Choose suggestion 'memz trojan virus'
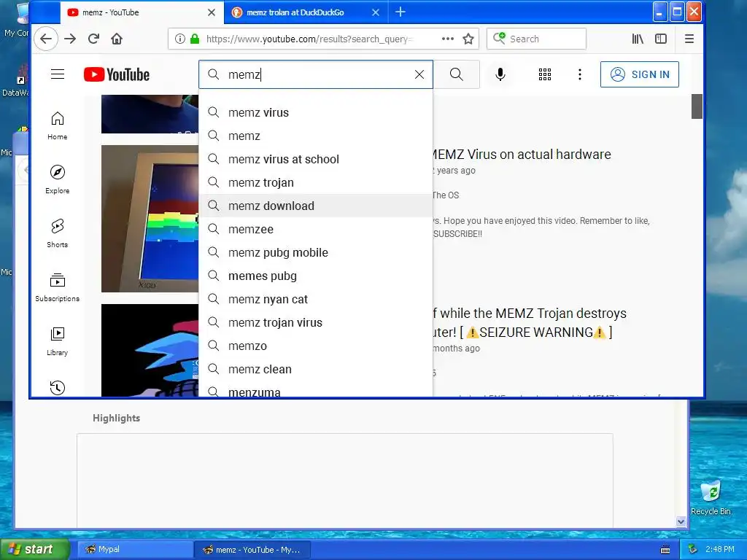Viewport: 747px width, 560px height. tap(316, 322)
